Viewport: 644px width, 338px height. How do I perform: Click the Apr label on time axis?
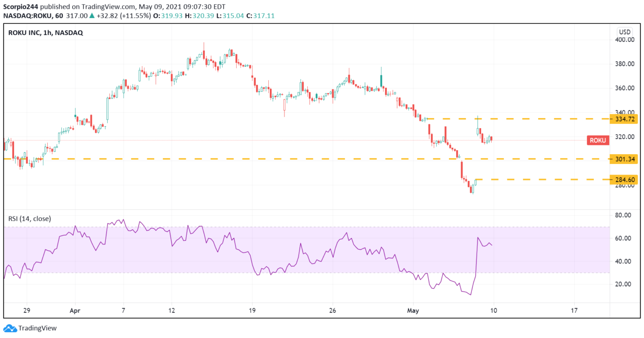point(75,310)
